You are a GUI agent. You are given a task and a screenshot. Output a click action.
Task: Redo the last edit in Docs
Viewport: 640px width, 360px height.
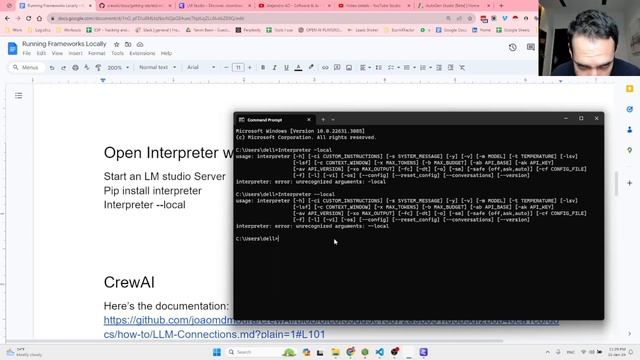63,68
